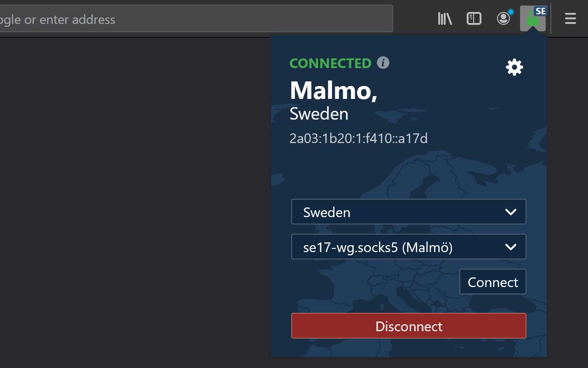Viewport: 588px width, 368px height.
Task: Open the gear settings icon in popup
Action: coord(514,67)
